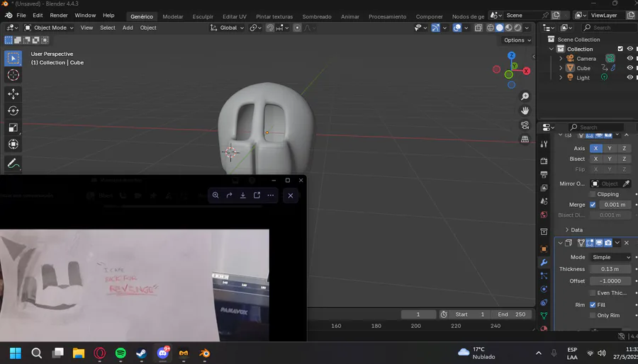Screen dimensions: 638x364
Task: Switch orthographic/perspective grid icon
Action: 525,139
